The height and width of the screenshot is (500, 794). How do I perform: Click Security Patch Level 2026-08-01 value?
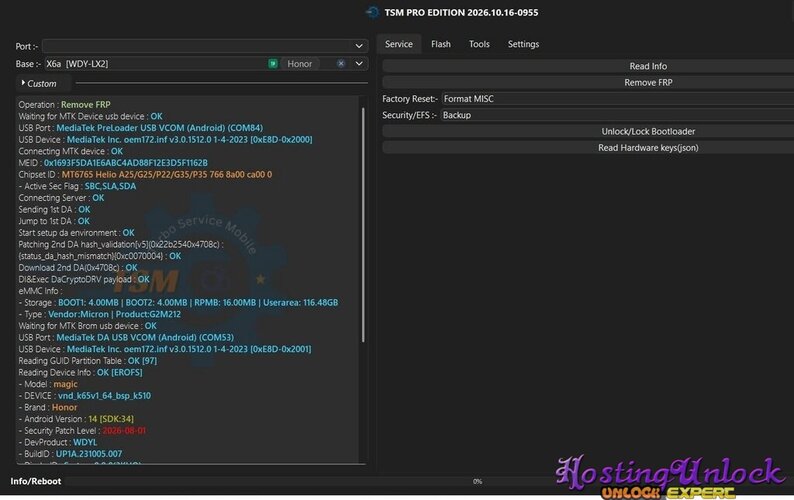coord(124,431)
